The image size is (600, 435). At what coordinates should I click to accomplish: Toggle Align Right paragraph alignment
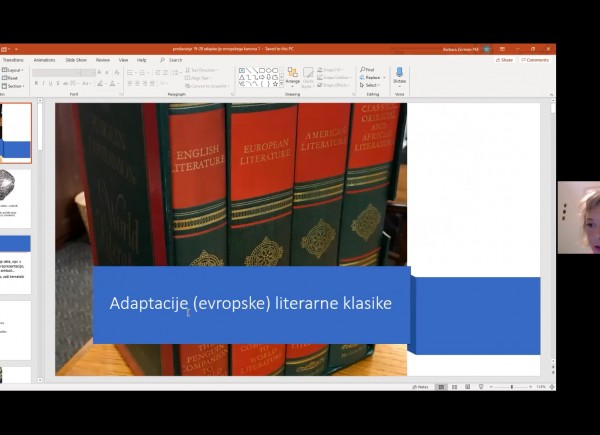click(145, 83)
